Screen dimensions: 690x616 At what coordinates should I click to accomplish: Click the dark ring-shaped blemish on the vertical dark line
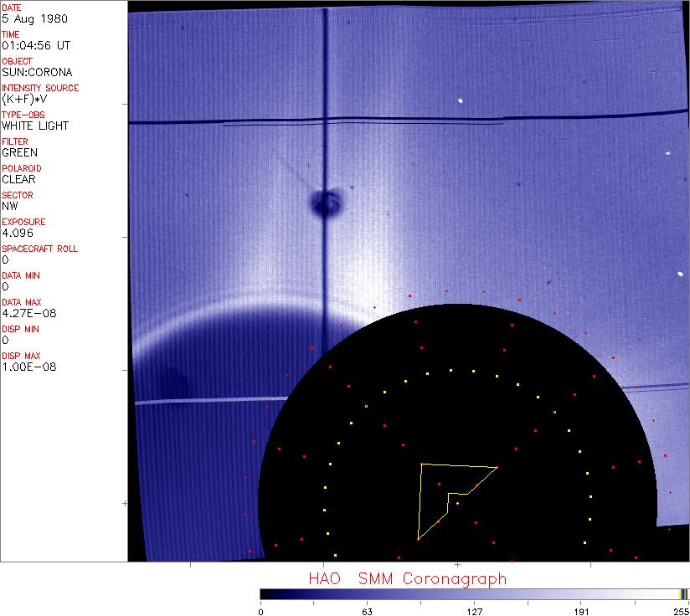pos(326,203)
